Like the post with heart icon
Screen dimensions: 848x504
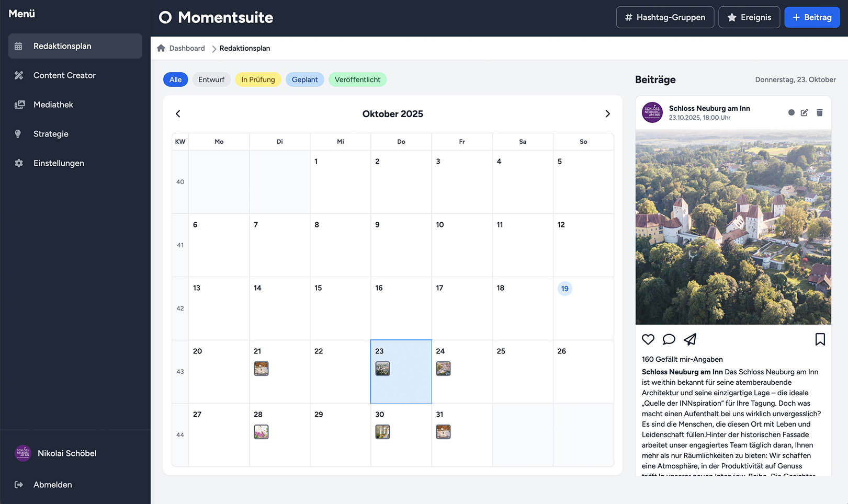pyautogui.click(x=648, y=339)
